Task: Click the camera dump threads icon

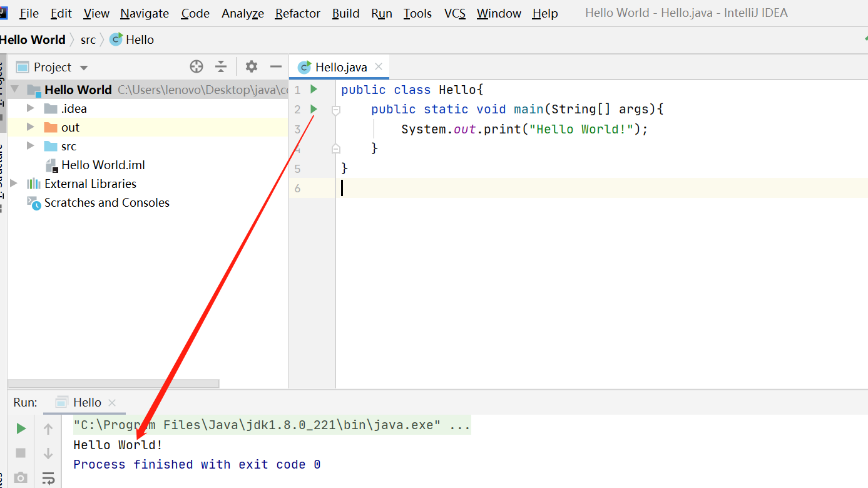Action: pos(21,478)
